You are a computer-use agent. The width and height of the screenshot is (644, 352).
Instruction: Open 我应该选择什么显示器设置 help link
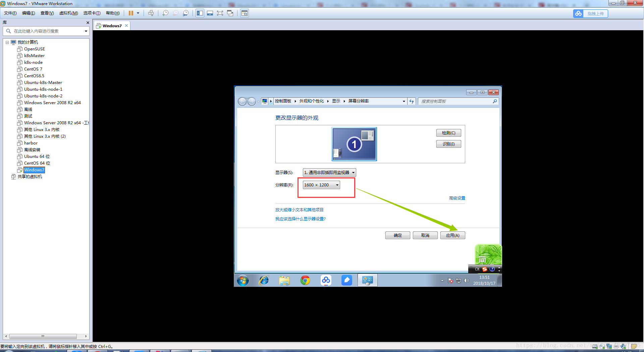(x=301, y=219)
